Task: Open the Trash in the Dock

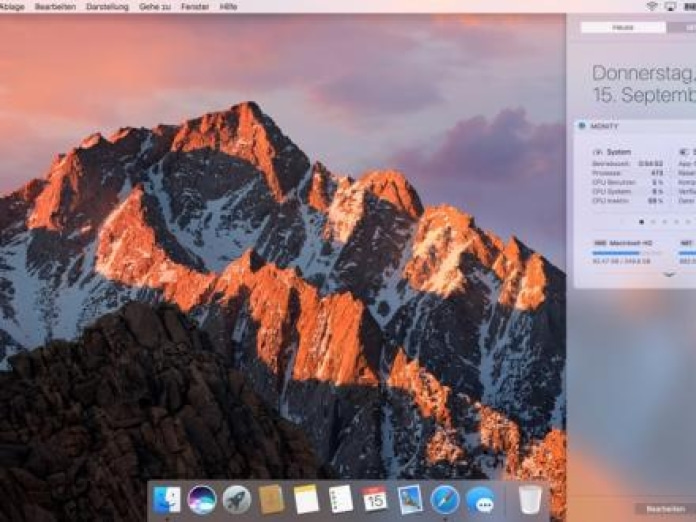Action: (x=530, y=500)
